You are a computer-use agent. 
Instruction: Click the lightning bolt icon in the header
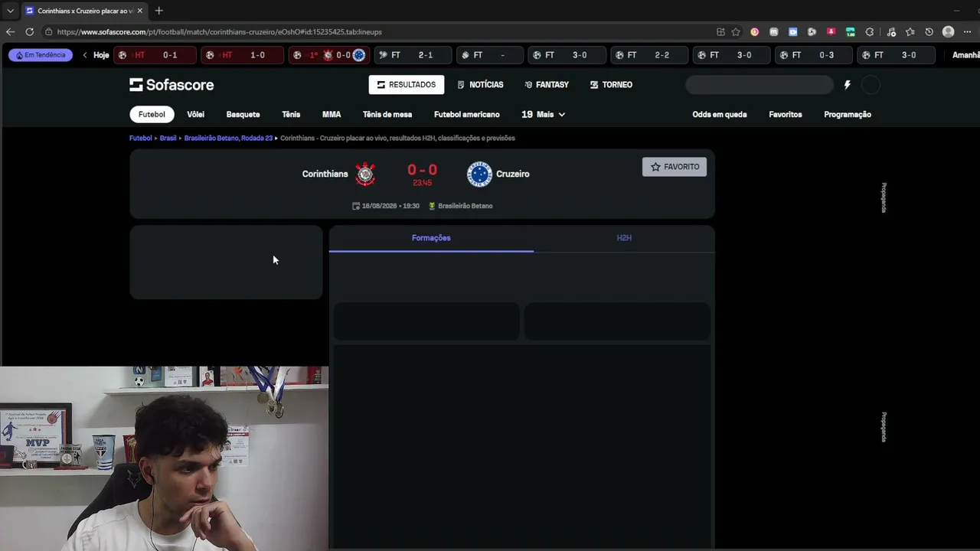pyautogui.click(x=847, y=85)
